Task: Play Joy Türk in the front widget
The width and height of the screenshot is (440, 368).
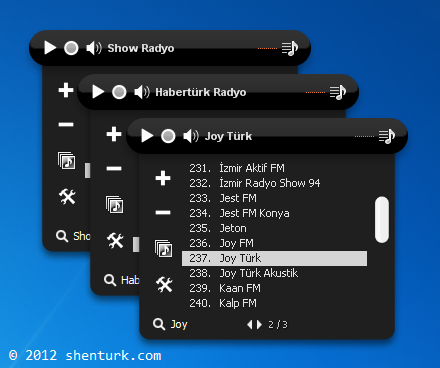Action: (147, 136)
